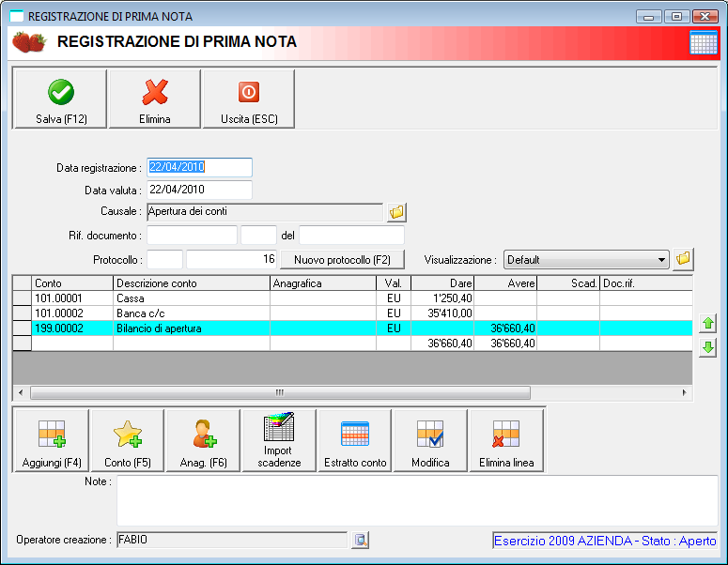Click the strawberry logo in header
This screenshot has width=728, height=565.
pos(29,41)
